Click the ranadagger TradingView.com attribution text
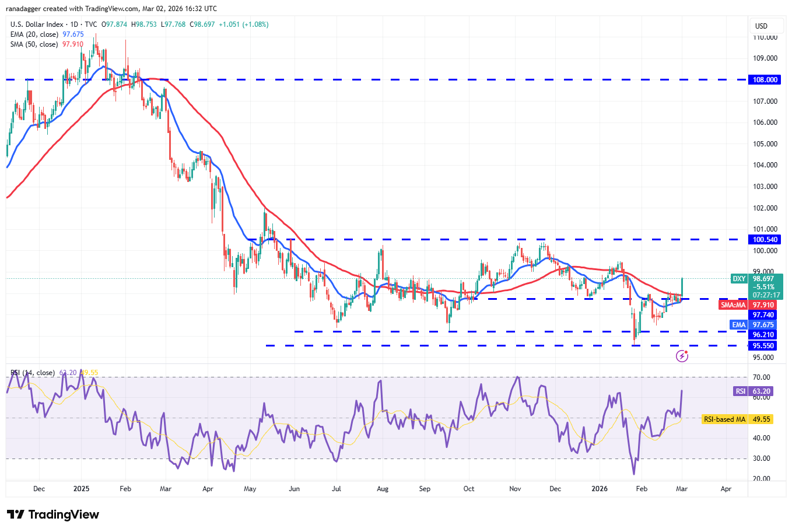 point(111,8)
